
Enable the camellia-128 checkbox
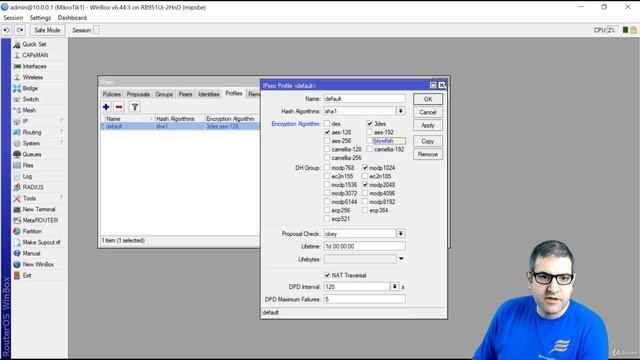click(327, 149)
